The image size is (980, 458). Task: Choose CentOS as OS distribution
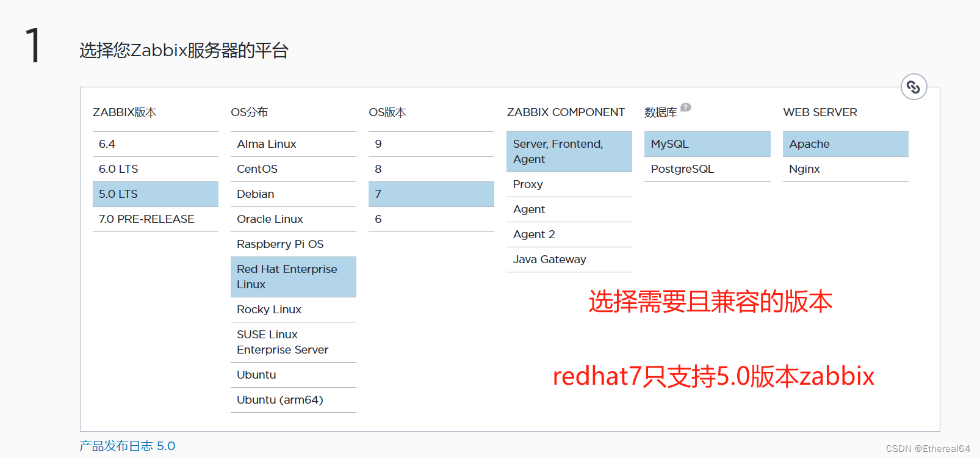point(294,169)
